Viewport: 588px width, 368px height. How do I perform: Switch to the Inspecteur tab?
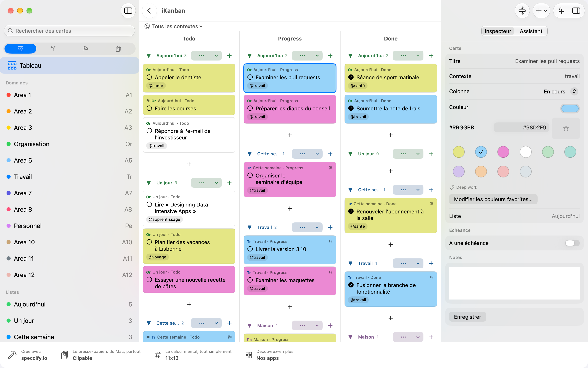click(498, 31)
